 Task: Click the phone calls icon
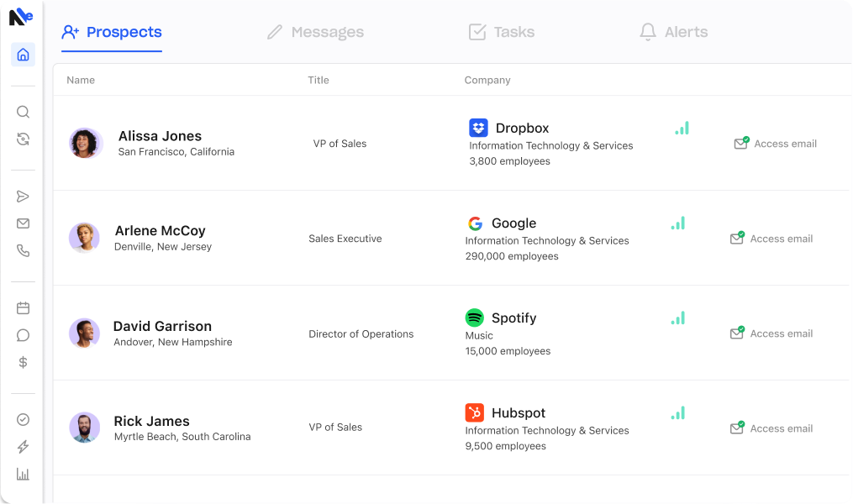tap(23, 250)
